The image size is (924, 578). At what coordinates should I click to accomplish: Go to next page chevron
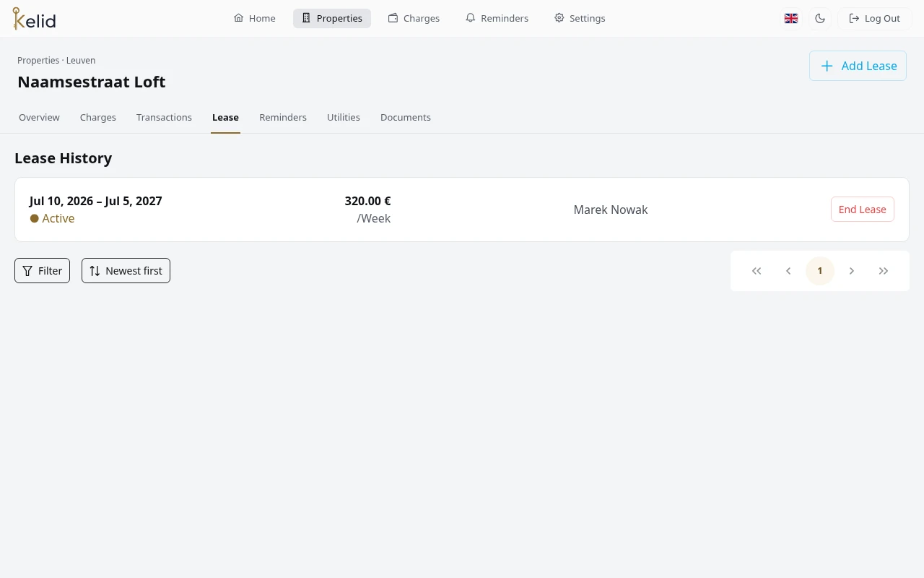852,271
